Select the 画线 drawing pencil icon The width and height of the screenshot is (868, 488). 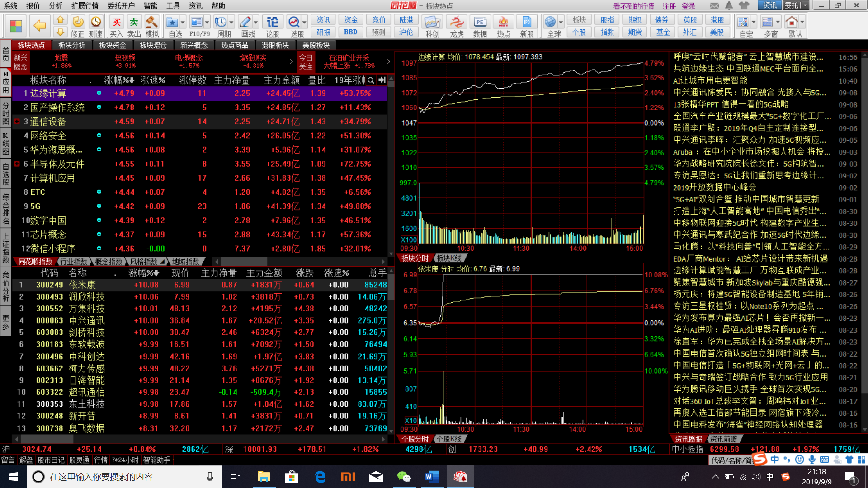tap(245, 22)
